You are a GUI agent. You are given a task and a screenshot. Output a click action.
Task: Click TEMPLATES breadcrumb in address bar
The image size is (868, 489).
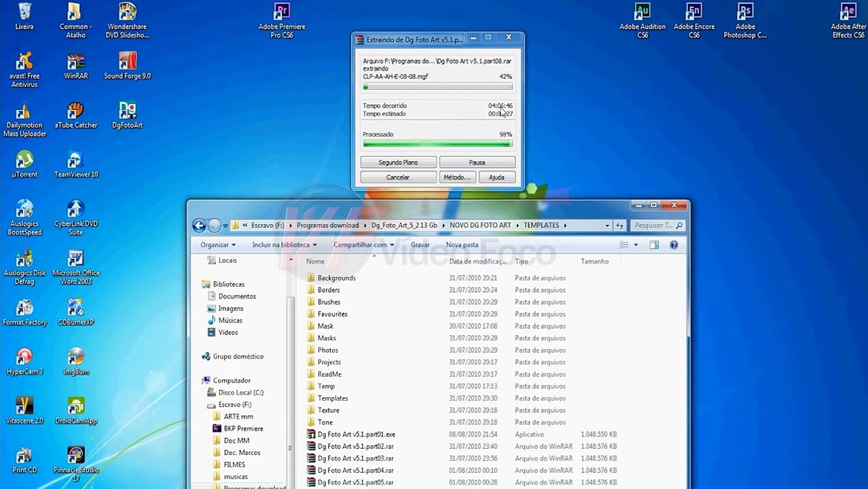(541, 225)
